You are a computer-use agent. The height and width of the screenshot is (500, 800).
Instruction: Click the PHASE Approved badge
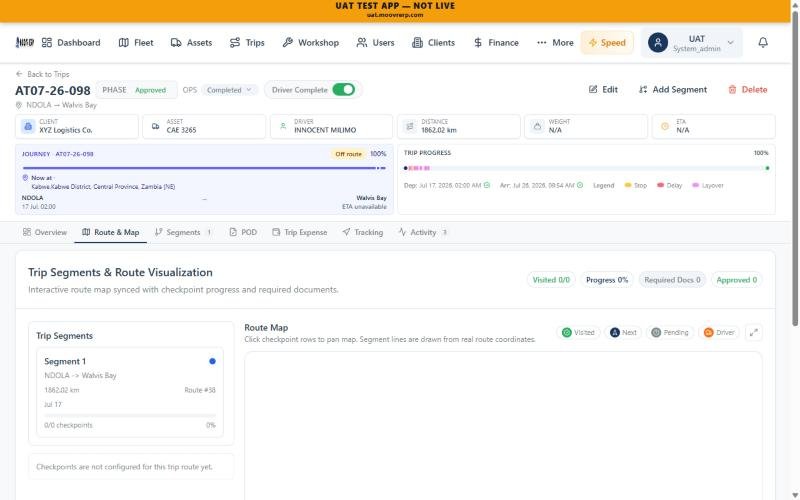[136, 90]
